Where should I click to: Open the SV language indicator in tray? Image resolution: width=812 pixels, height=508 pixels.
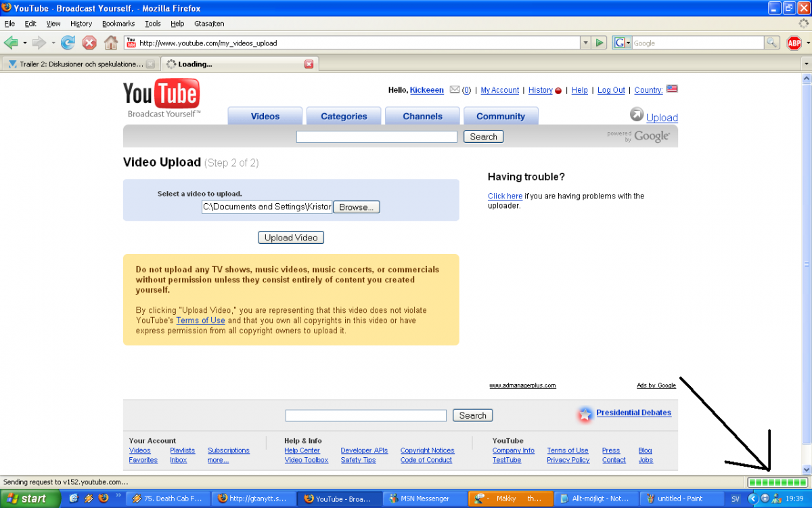(736, 499)
